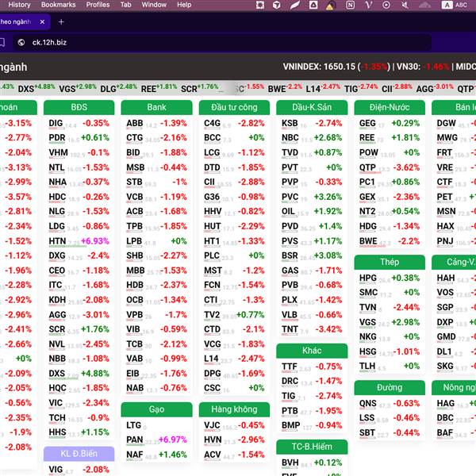Open the DIG stock in BĐS
Image resolution: width=476 pixels, height=476 pixels.
click(79, 123)
